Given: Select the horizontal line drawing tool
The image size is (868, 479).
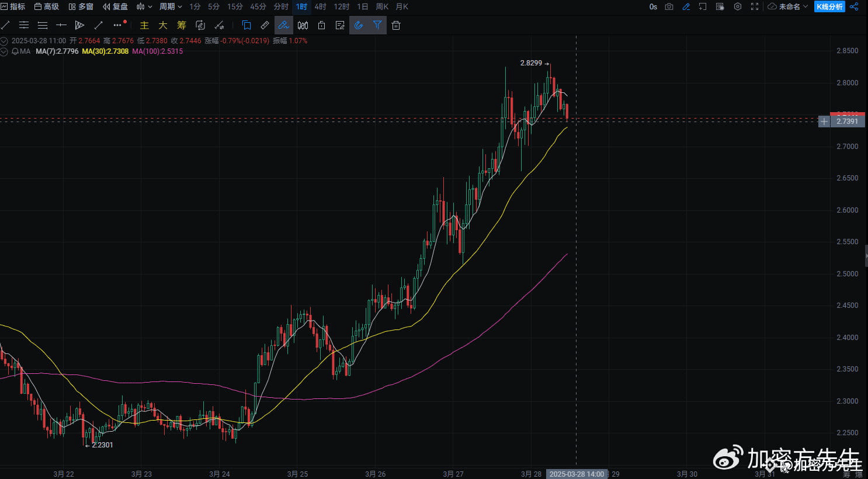Looking at the screenshot, I should click(61, 25).
